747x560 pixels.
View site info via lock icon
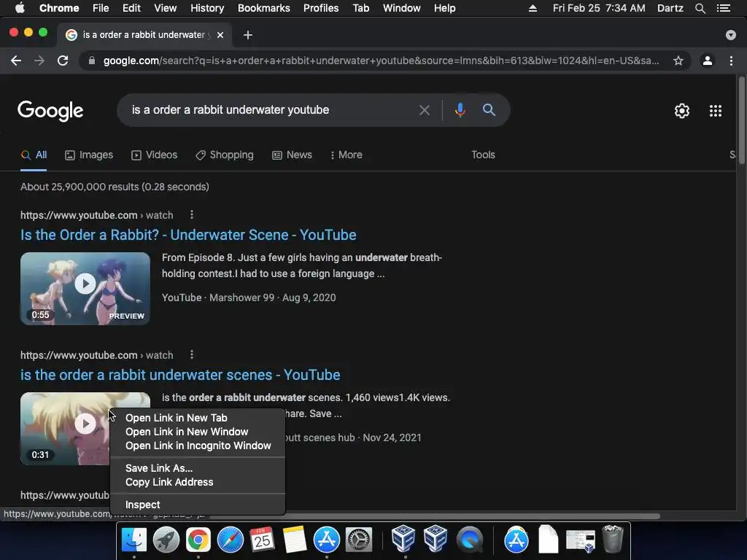pyautogui.click(x=92, y=61)
